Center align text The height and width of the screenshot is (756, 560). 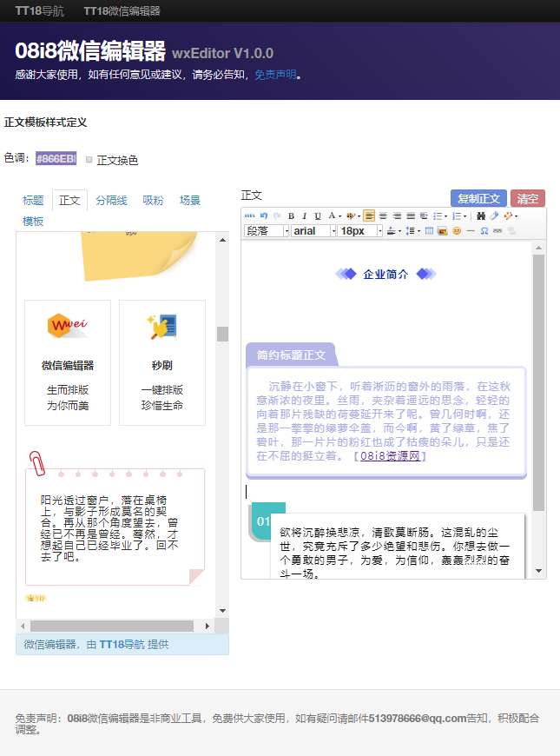point(383,216)
